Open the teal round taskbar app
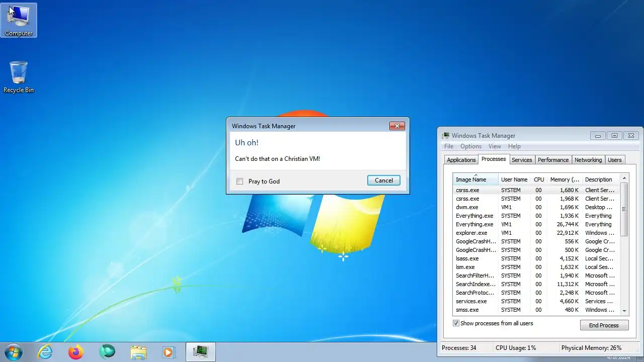 click(107, 352)
